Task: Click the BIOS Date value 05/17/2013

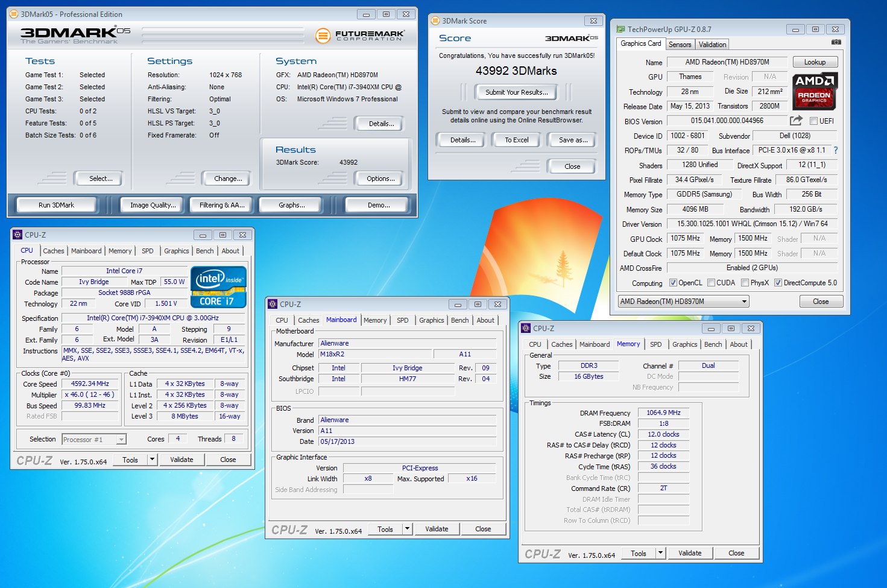Action: [408, 441]
